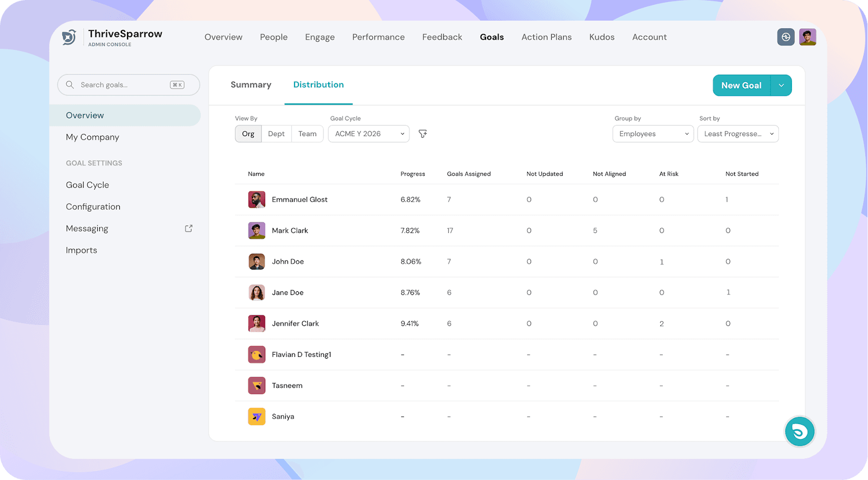This screenshot has width=868, height=480.
Task: Type in the Search goals field
Action: (122, 85)
